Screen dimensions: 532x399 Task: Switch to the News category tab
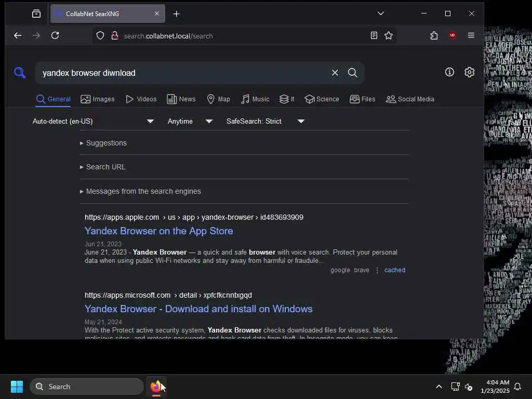tap(181, 99)
